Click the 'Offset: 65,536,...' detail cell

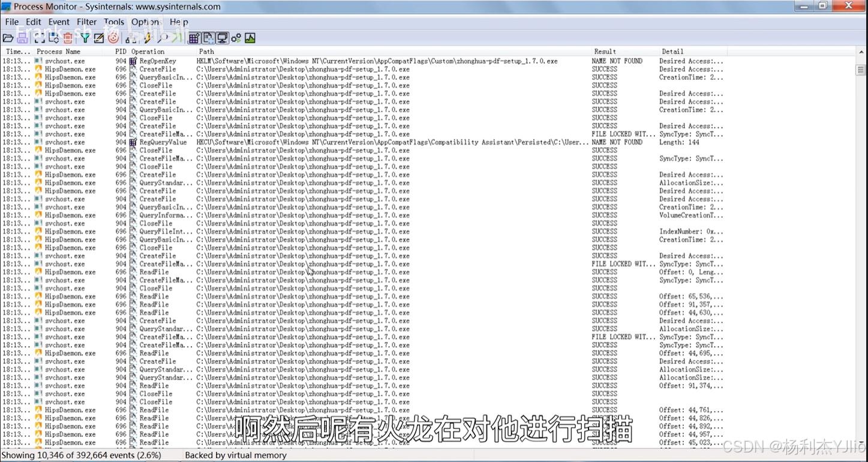(x=691, y=296)
